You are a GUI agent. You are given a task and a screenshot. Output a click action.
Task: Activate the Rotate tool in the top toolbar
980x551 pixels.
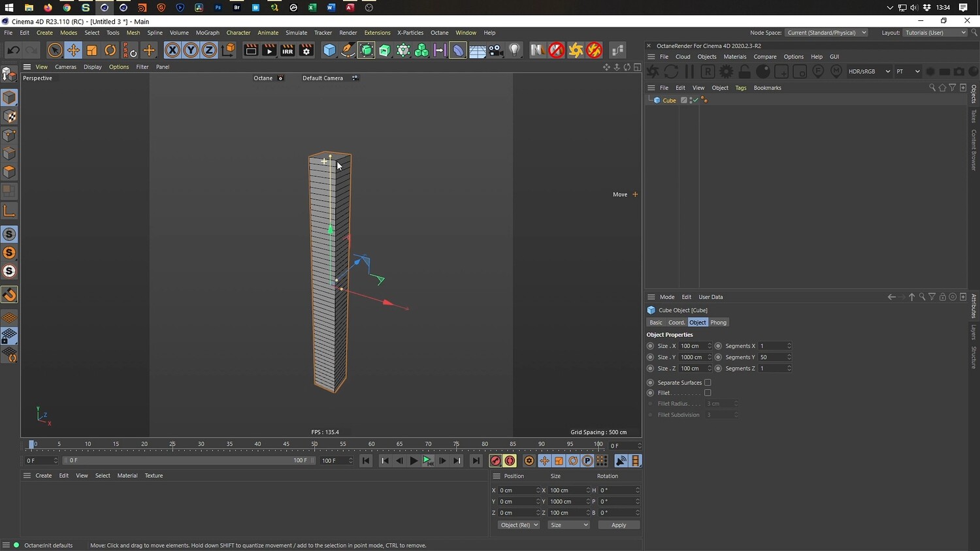click(110, 50)
